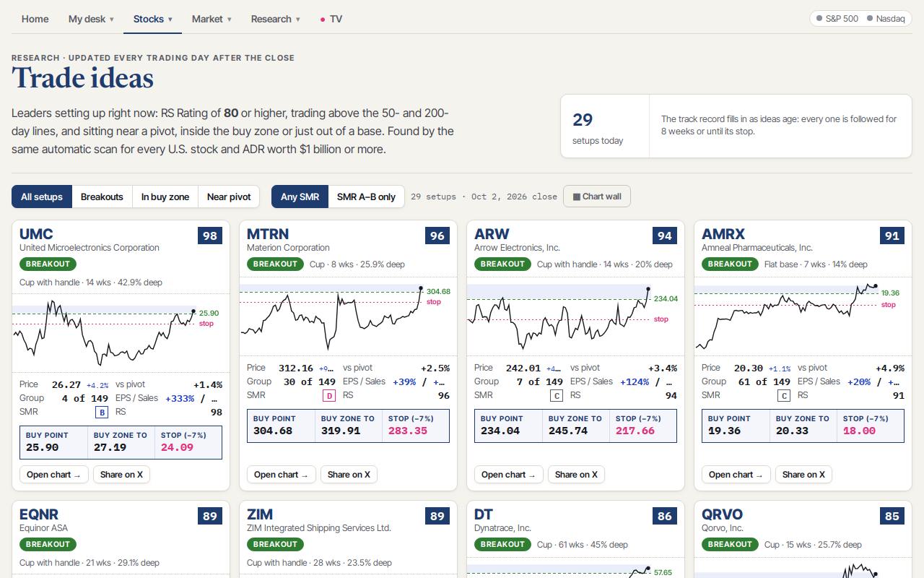Viewport: 924px width, 578px height.
Task: Filter setups Near pivot
Action: pyautogui.click(x=229, y=197)
